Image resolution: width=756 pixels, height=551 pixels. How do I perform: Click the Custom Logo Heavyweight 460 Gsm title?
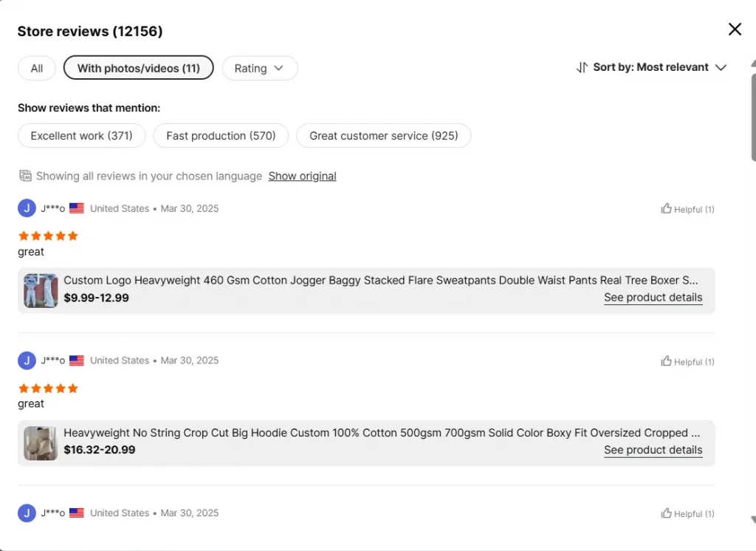(381, 281)
